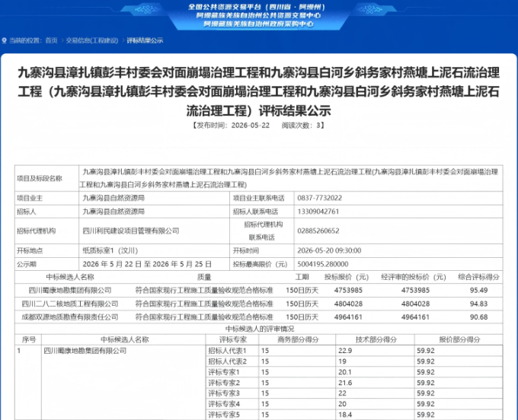The height and width of the screenshot is (420, 518).
Task: Click the 招标人代表2 row label
Action: click(227, 361)
